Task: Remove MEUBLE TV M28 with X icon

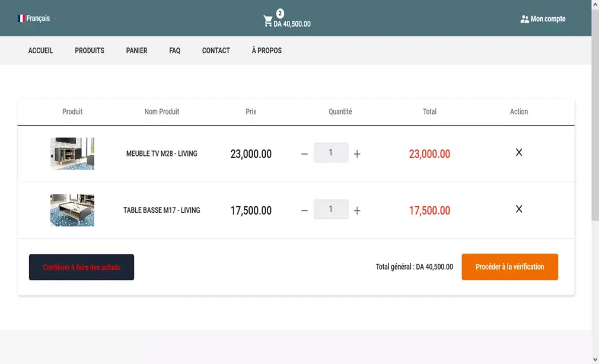Action: point(519,153)
